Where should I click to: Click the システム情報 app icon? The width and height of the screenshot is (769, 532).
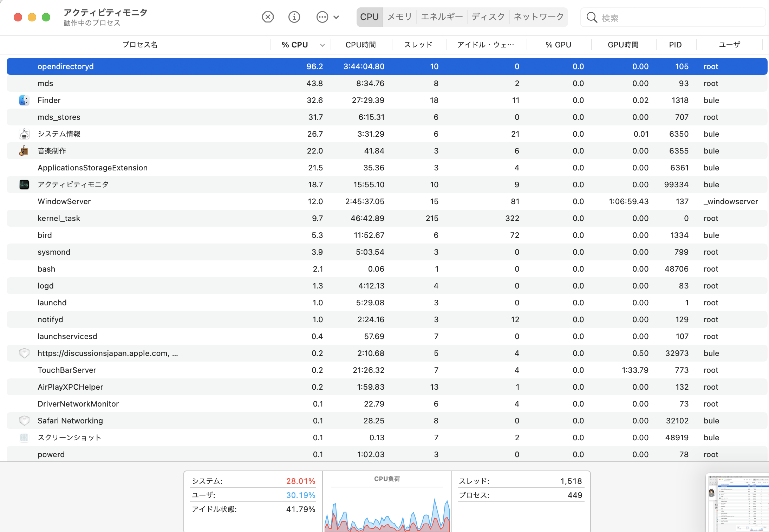coord(24,134)
